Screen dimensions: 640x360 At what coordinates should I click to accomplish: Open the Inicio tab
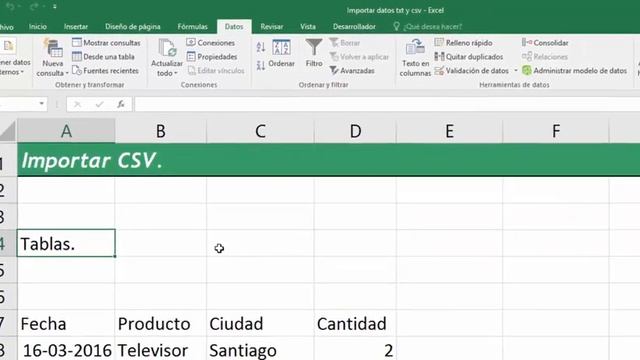pyautogui.click(x=38, y=27)
